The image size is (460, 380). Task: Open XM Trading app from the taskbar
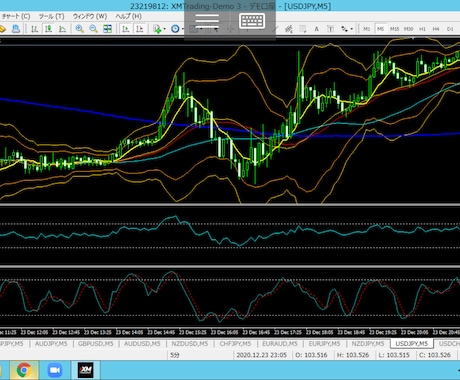(86, 370)
